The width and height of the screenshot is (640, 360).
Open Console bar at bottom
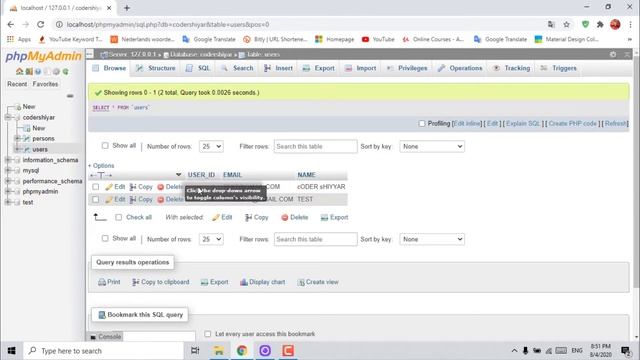(105, 337)
